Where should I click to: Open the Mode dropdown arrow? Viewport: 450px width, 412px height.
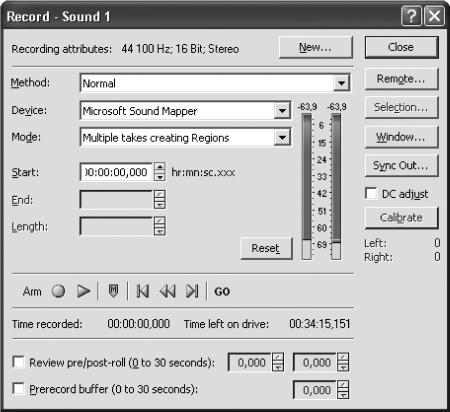point(282,137)
